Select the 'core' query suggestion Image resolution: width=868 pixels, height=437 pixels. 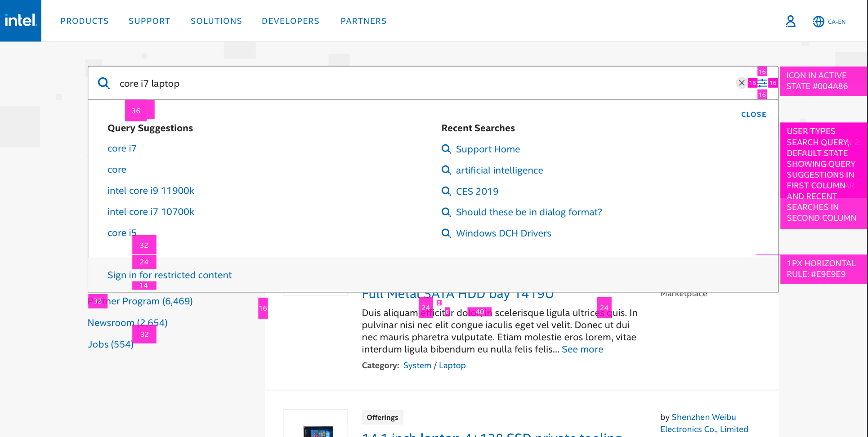(117, 169)
